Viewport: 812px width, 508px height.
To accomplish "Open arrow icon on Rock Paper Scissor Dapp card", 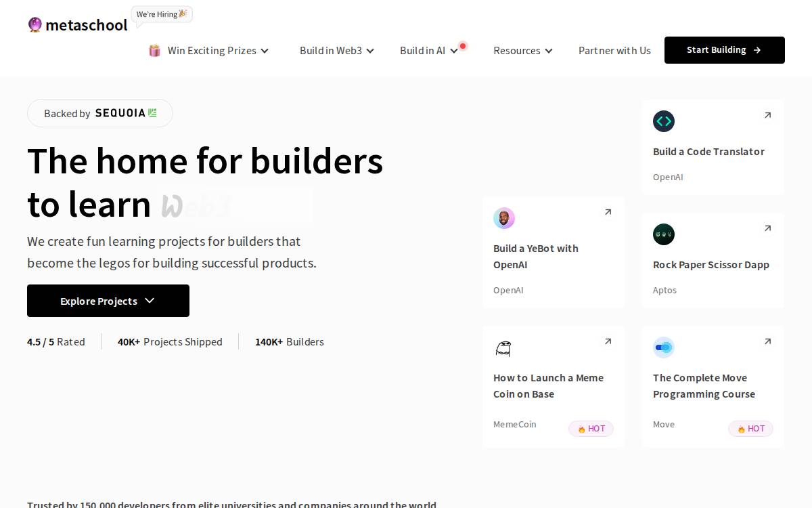I will pyautogui.click(x=767, y=228).
